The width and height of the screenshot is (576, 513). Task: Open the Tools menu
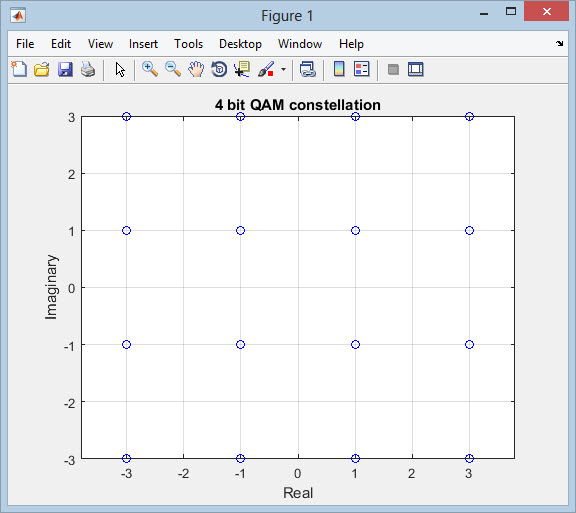pos(188,44)
